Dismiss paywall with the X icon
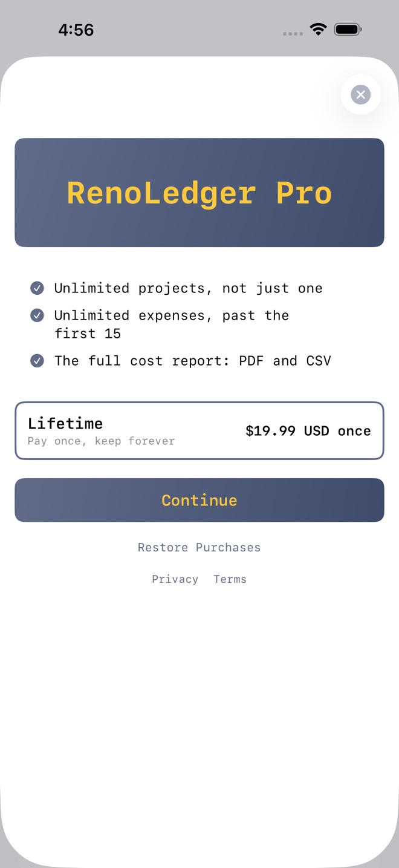This screenshot has height=868, width=399. pyautogui.click(x=360, y=94)
